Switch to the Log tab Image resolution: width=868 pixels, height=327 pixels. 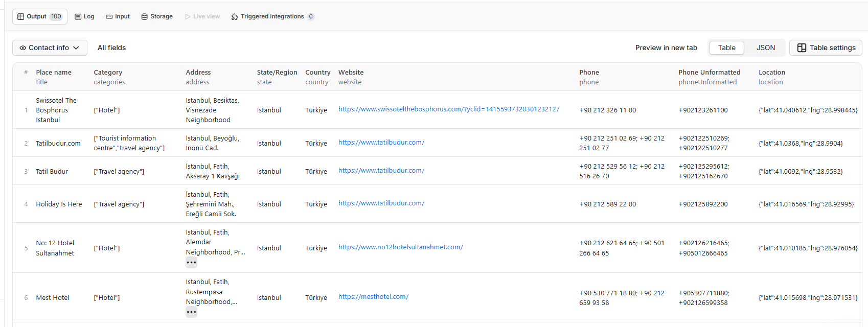84,16
